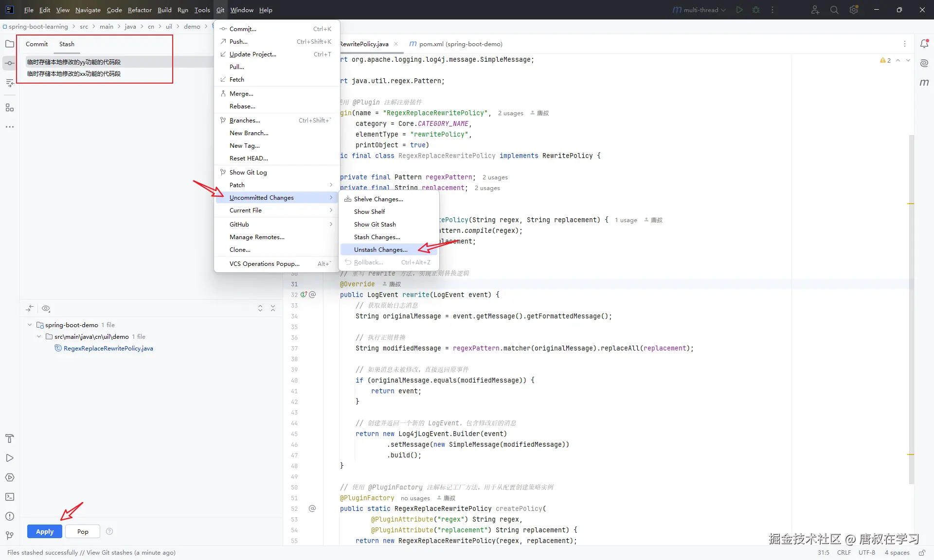
Task: Click the Notifications bell icon
Action: coord(924,44)
